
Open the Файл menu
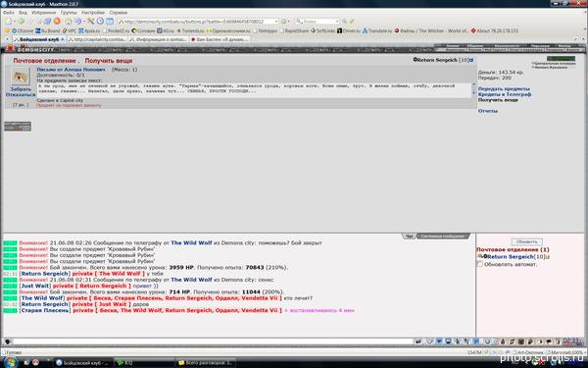click(x=8, y=13)
